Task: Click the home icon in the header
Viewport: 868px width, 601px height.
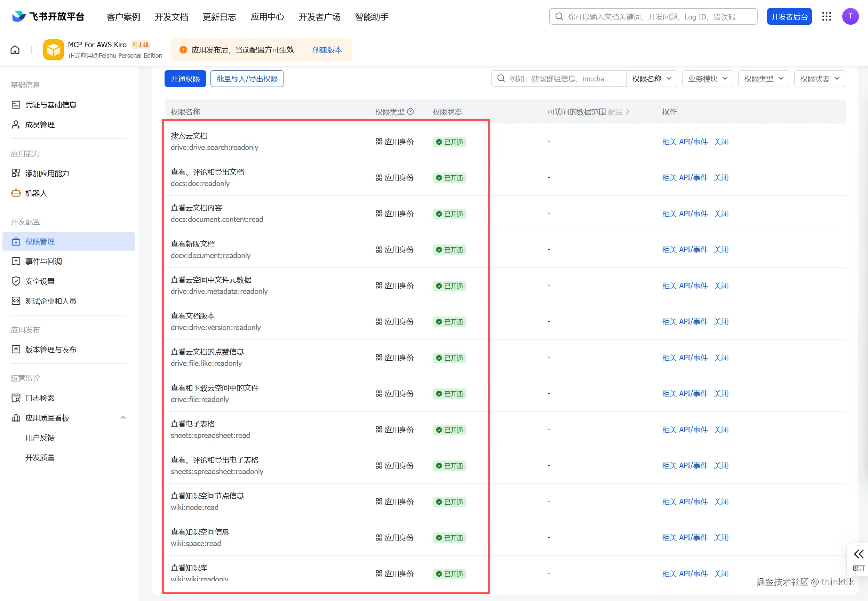Action: (15, 50)
